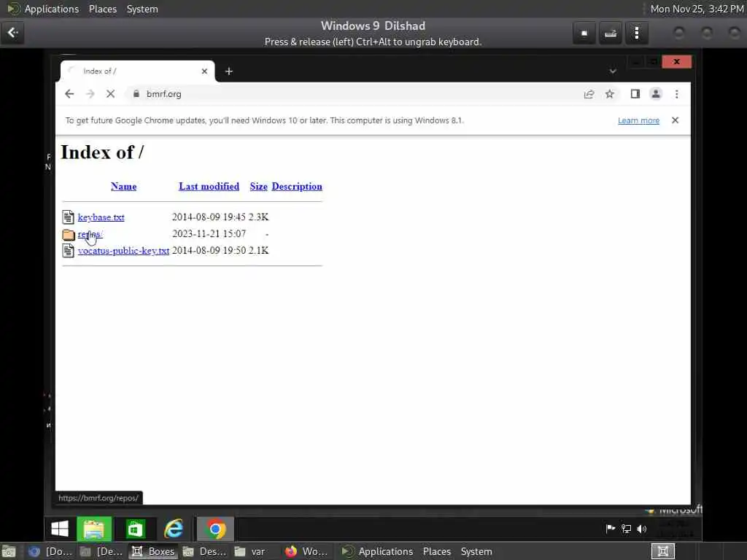This screenshot has width=747, height=560.
Task: Open Windows Store from the taskbar
Action: tap(135, 529)
